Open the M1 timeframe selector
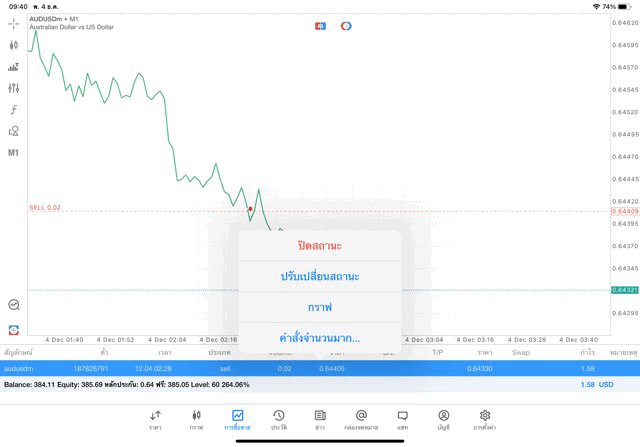Viewport: 640px width, 447px height. point(13,153)
